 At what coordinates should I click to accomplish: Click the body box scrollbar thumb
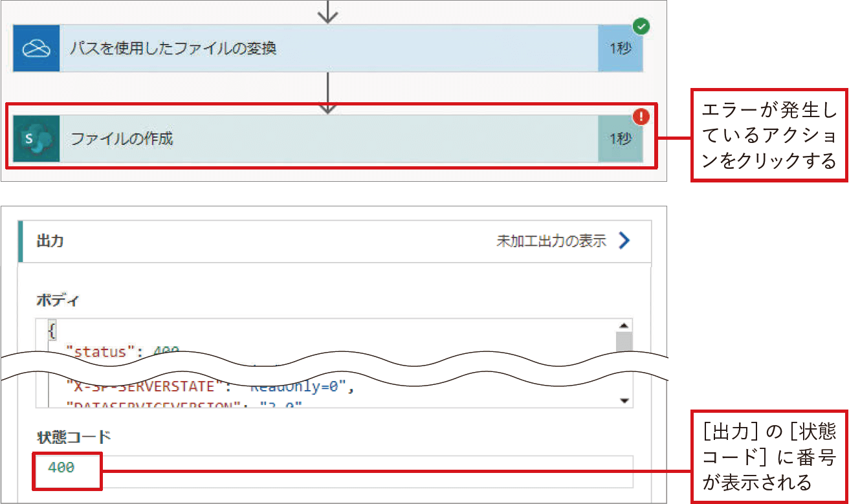tap(624, 342)
